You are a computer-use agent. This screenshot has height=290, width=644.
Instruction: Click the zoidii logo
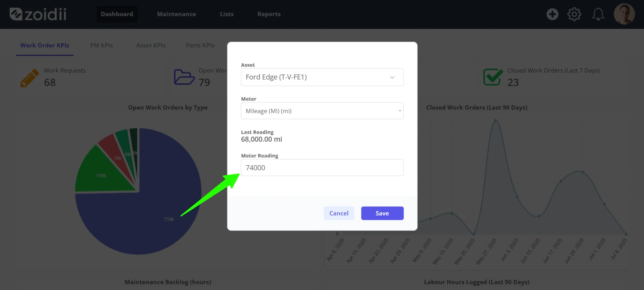[x=38, y=14]
